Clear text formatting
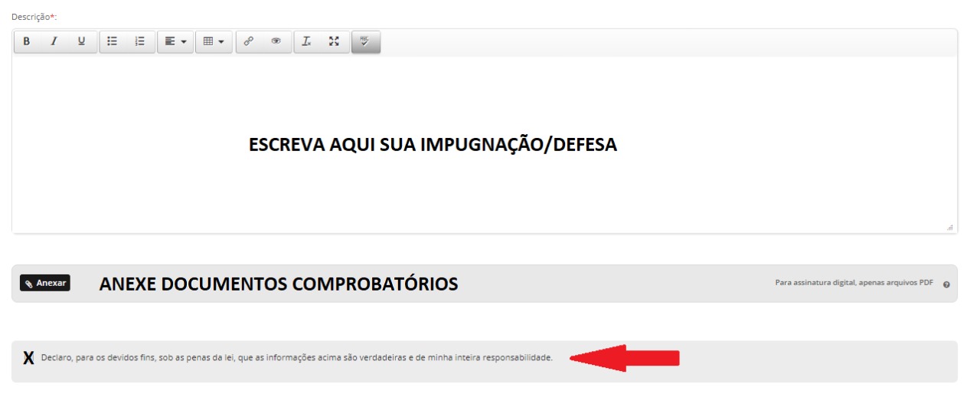The image size is (980, 394). (306, 42)
